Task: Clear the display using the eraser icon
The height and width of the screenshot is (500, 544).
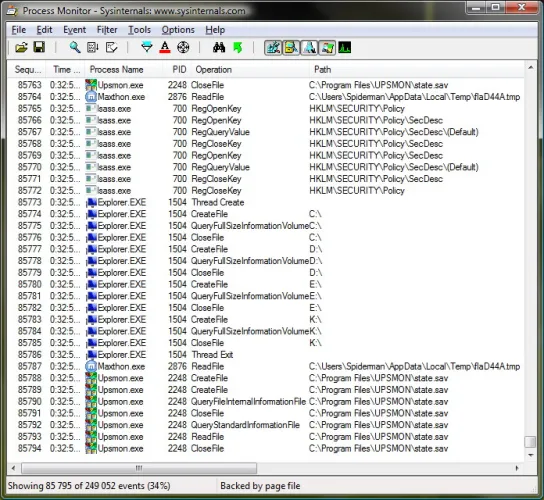Action: click(111, 48)
